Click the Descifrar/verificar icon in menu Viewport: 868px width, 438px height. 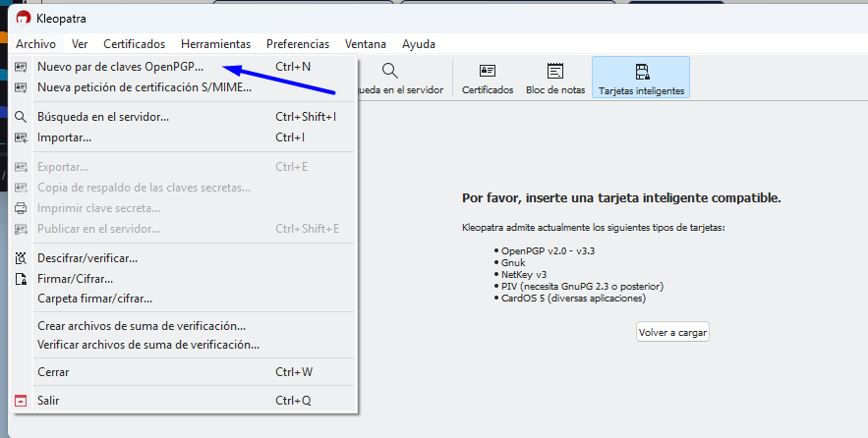(21, 258)
